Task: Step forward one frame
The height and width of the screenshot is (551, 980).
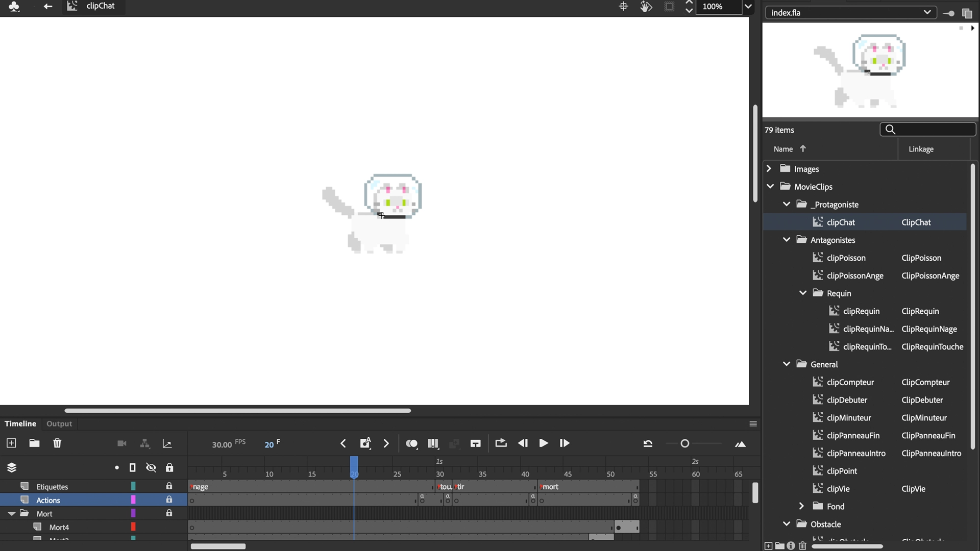Action: click(565, 443)
